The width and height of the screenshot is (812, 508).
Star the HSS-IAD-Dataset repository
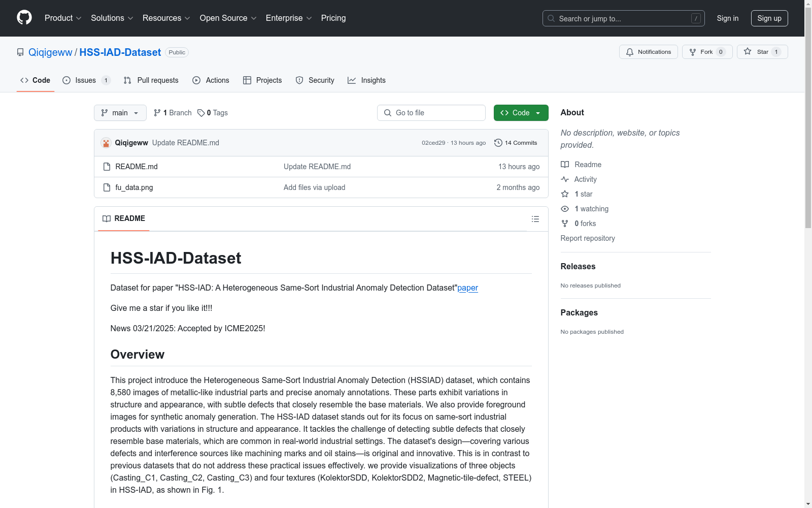tap(762, 52)
